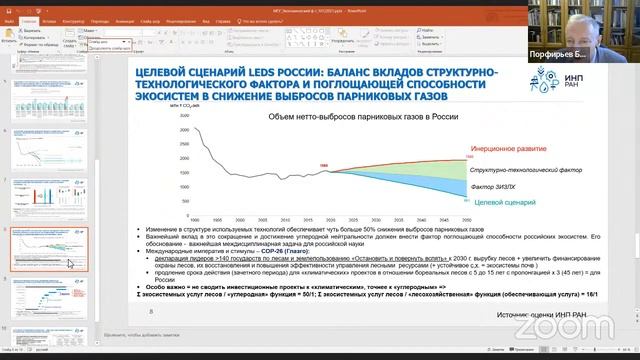Click the Cut (Вырезать) button
The width and height of the screenshot is (640, 360).
pyautogui.click(x=30, y=31)
